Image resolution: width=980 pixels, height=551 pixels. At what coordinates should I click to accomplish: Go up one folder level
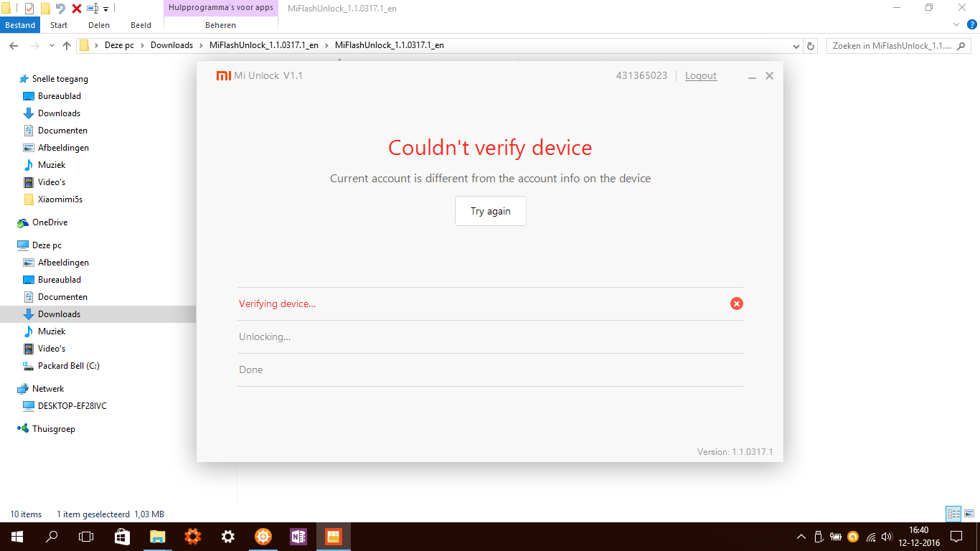67,45
